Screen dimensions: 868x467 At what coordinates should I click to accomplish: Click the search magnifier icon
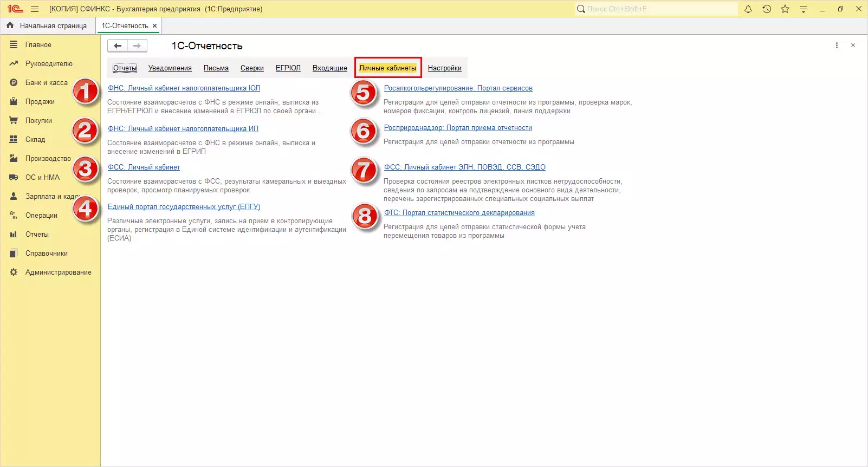pyautogui.click(x=581, y=9)
